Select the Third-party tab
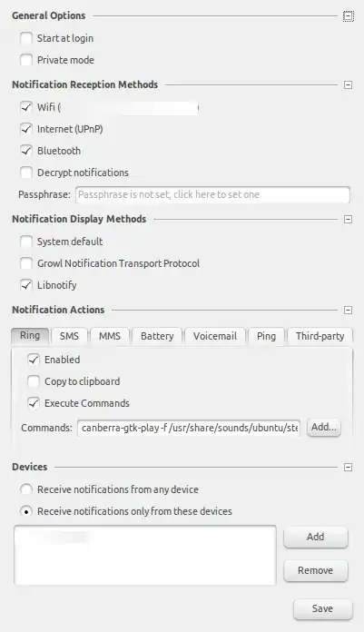Image resolution: width=364 pixels, height=632 pixels. [x=320, y=336]
